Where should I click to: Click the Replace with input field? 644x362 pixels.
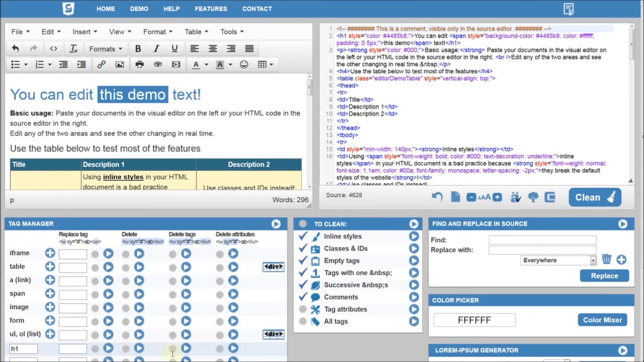coord(542,250)
